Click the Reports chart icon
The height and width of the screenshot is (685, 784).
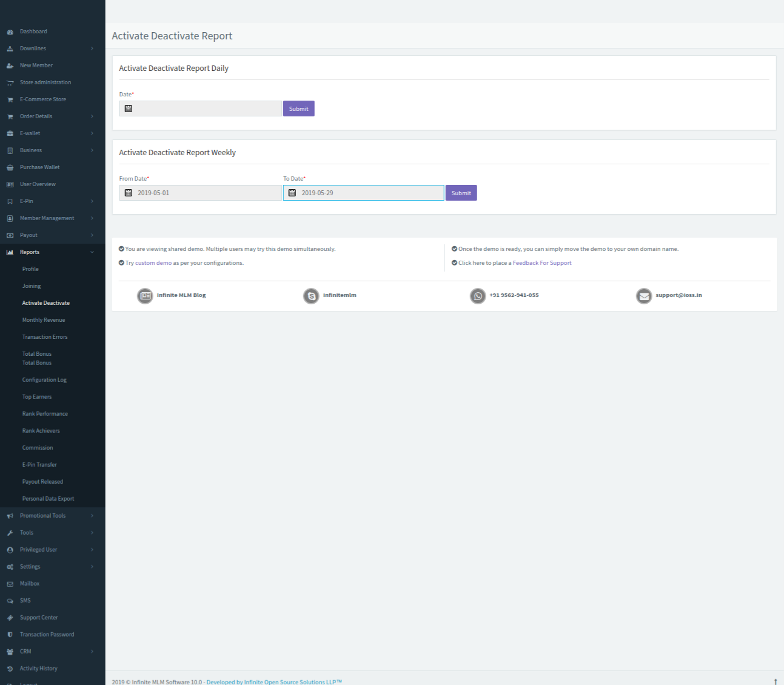pos(10,252)
